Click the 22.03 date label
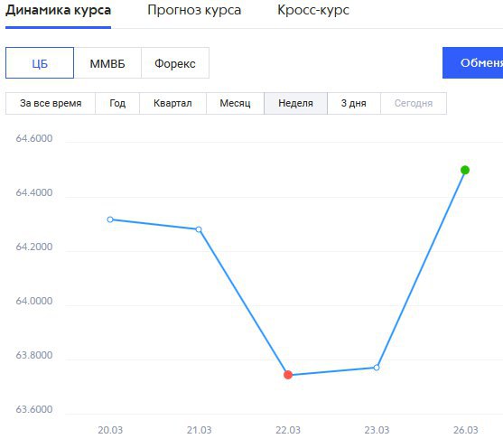The height and width of the screenshot is (448, 503). pos(288,430)
